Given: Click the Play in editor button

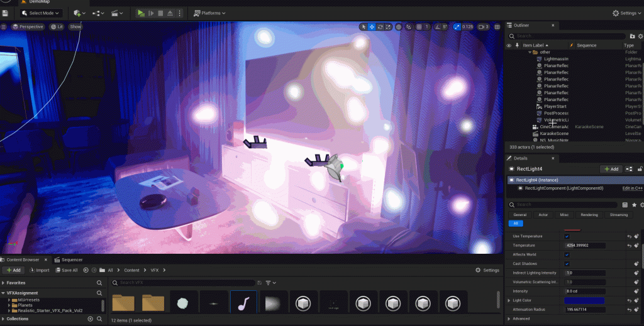Looking at the screenshot, I should coord(141,13).
